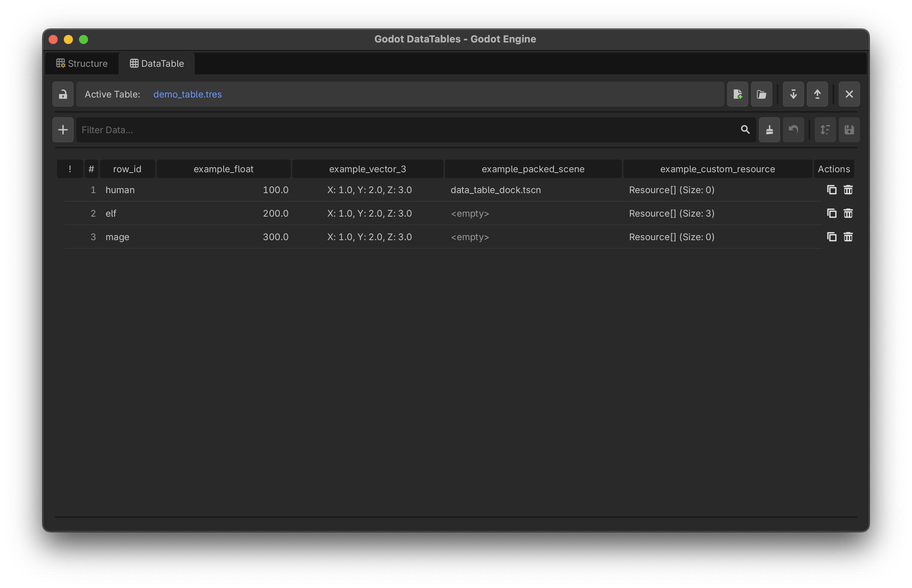Click the clear filter broom icon
912x588 pixels.
coord(769,130)
